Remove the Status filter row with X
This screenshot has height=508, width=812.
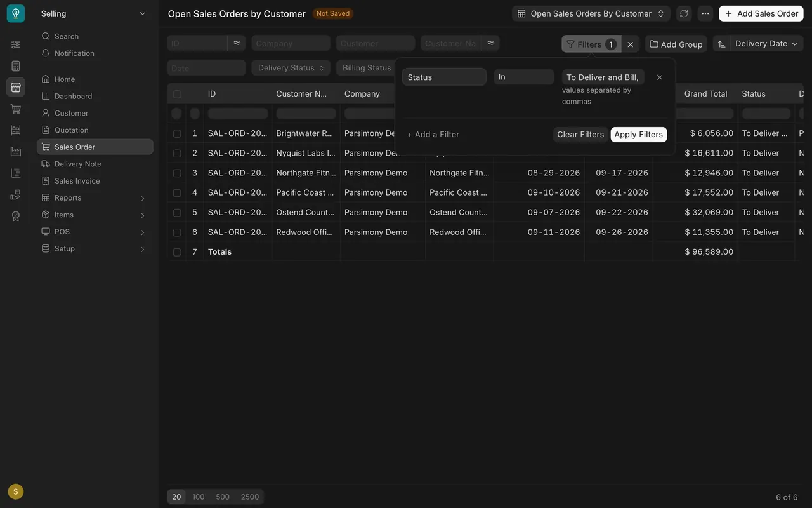click(x=660, y=77)
